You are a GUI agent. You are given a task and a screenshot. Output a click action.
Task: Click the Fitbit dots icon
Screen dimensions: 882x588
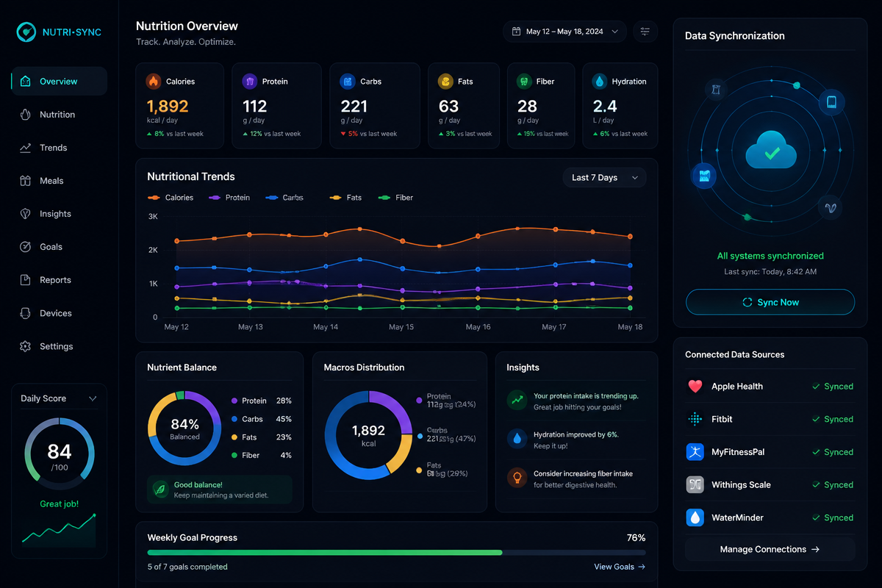(x=695, y=419)
